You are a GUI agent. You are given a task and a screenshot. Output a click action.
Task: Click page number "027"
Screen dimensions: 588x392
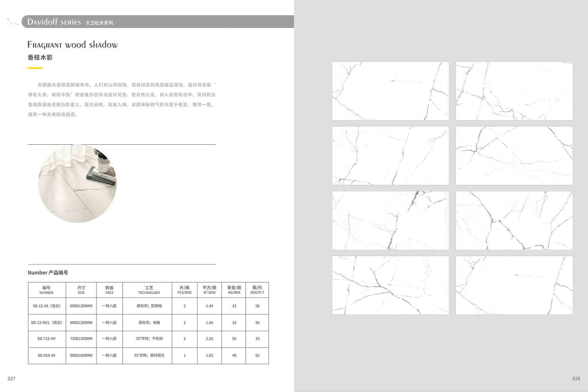point(11,378)
